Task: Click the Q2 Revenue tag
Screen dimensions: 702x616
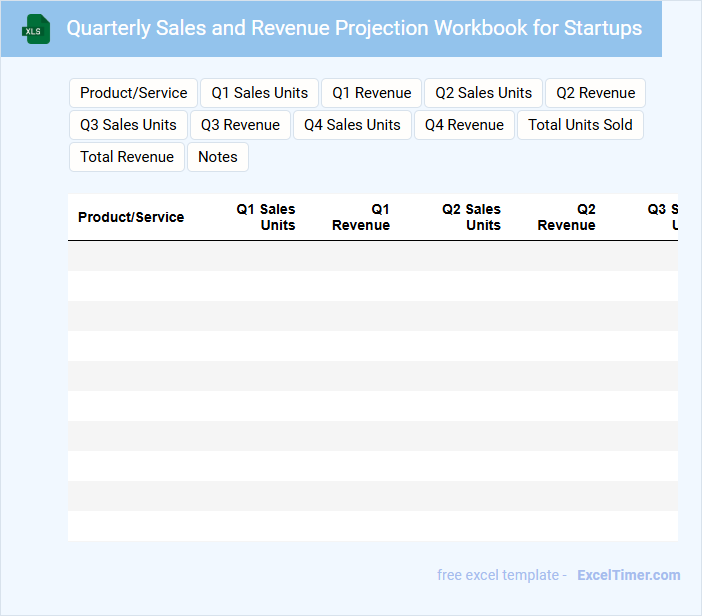Action: (595, 93)
